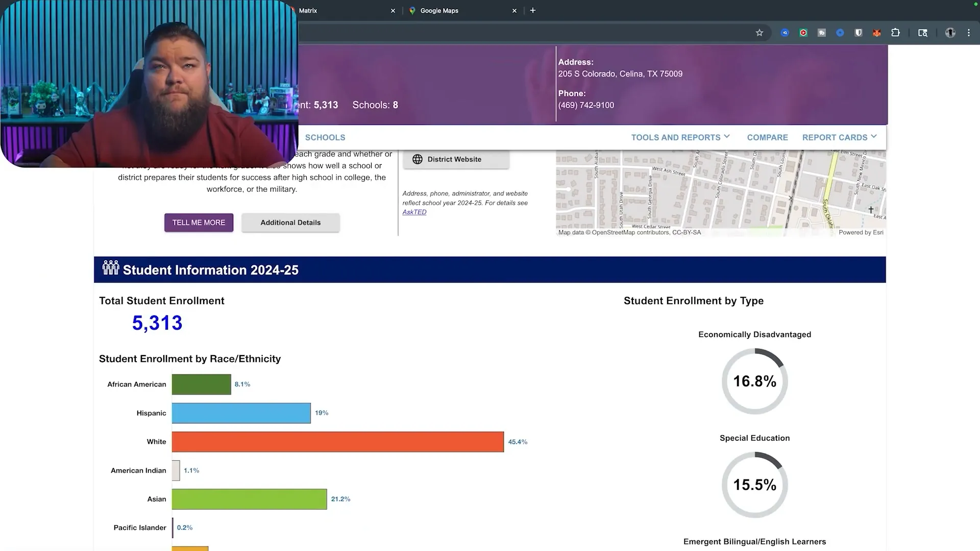Close the Matrix tab
The height and width of the screenshot is (551, 980).
click(393, 11)
